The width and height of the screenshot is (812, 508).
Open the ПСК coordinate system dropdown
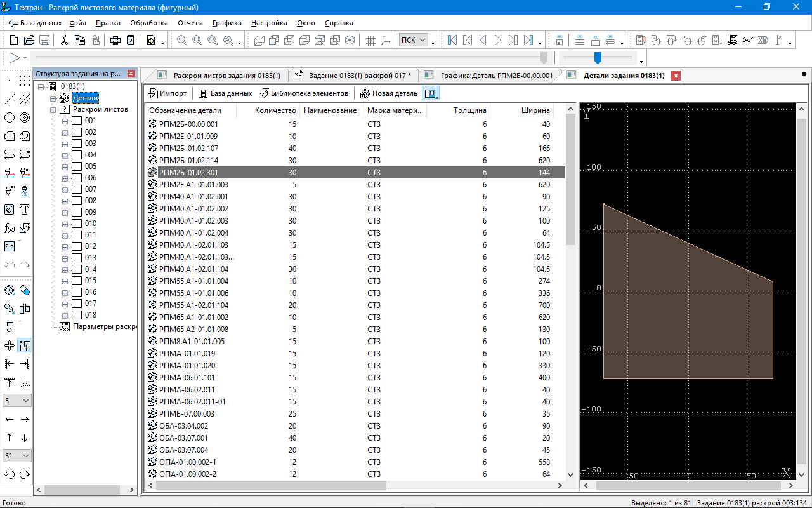click(414, 41)
